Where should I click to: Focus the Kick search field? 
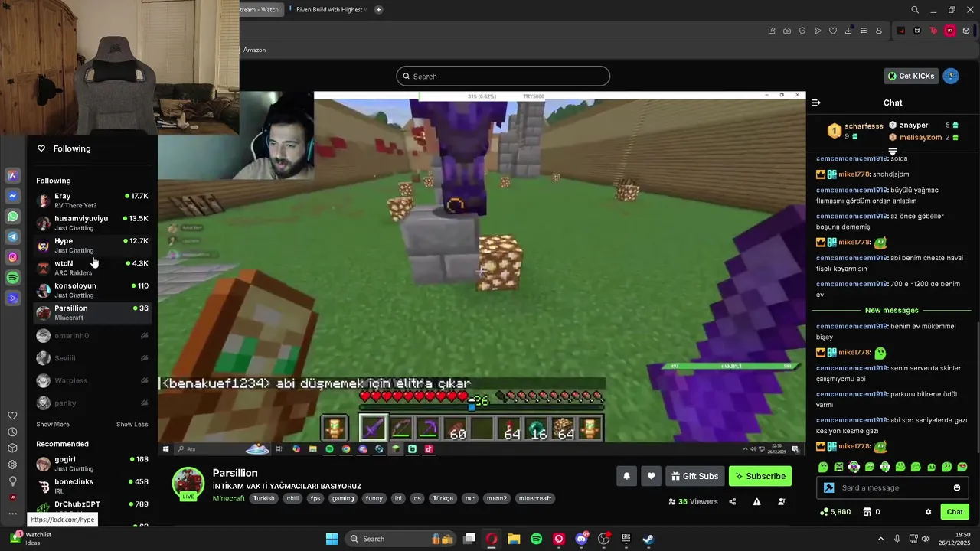pyautogui.click(x=503, y=76)
